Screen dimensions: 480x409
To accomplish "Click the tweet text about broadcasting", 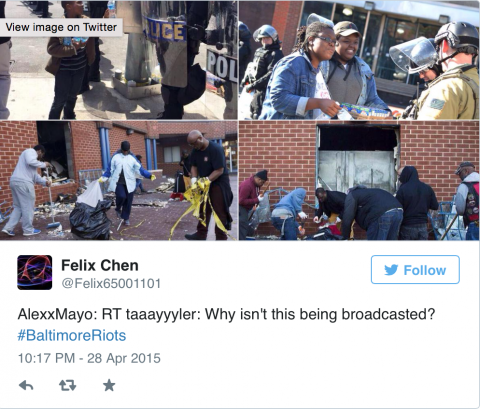I will tap(226, 314).
